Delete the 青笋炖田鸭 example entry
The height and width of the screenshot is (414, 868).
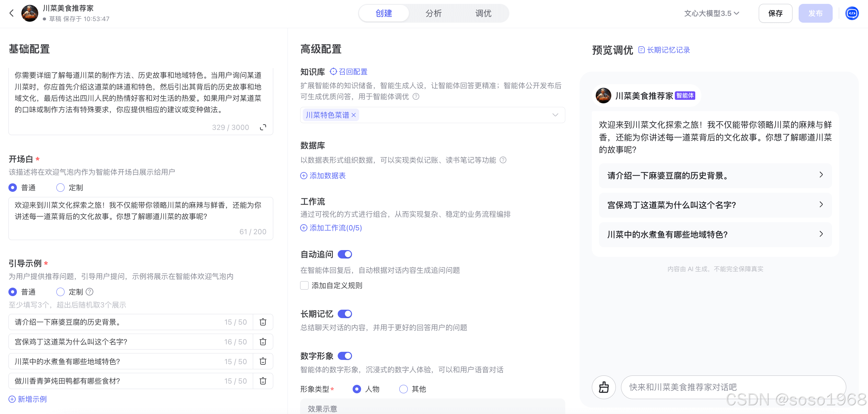point(263,381)
